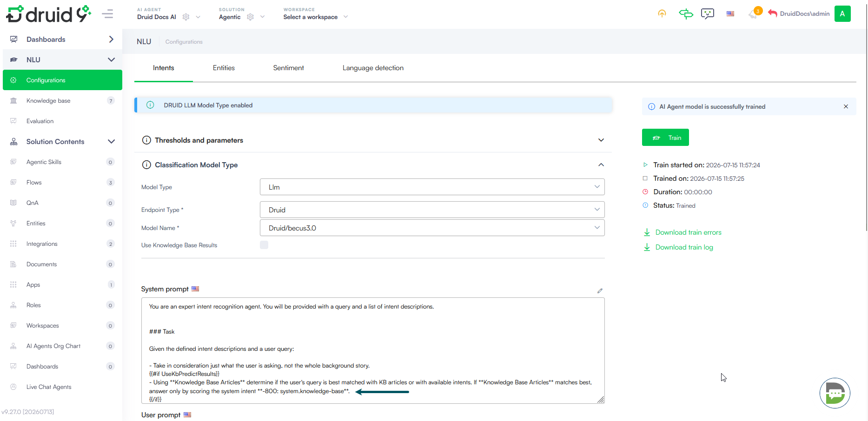Open the floating chat bubble widget
This screenshot has height=421, width=868.
(835, 393)
